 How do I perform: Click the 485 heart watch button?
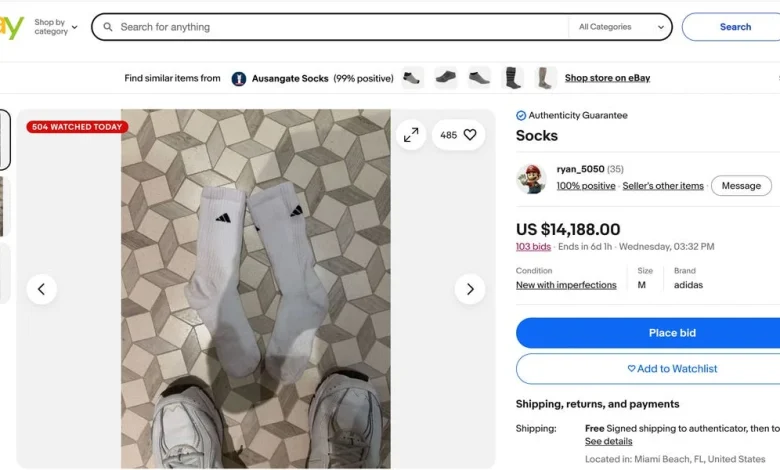tap(458, 135)
